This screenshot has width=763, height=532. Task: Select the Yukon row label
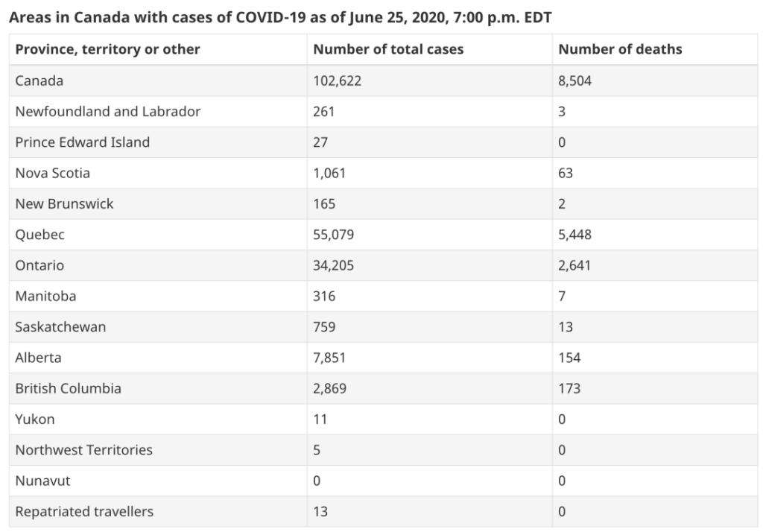coord(35,419)
